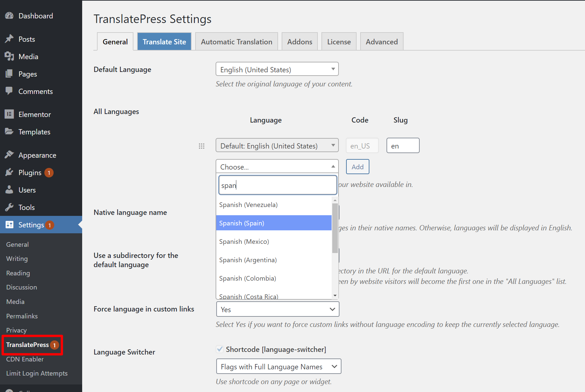Screen dimensions: 585x392
Task: Open the Force language in custom links dropdown
Action: [278, 309]
